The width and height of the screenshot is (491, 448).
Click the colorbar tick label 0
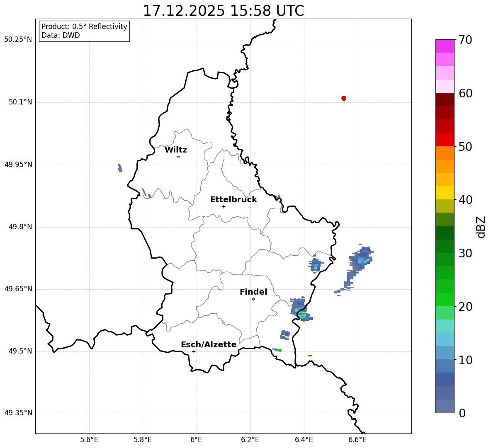tap(462, 413)
